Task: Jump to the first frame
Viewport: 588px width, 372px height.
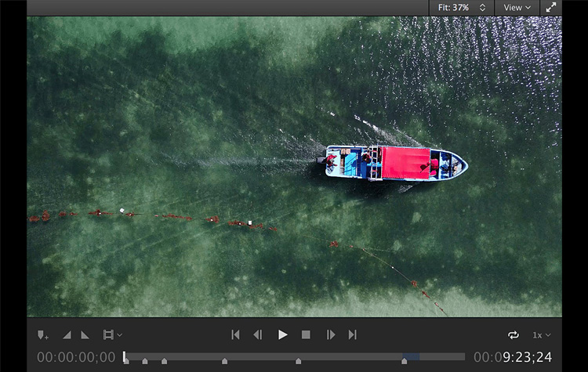Action: [x=235, y=334]
